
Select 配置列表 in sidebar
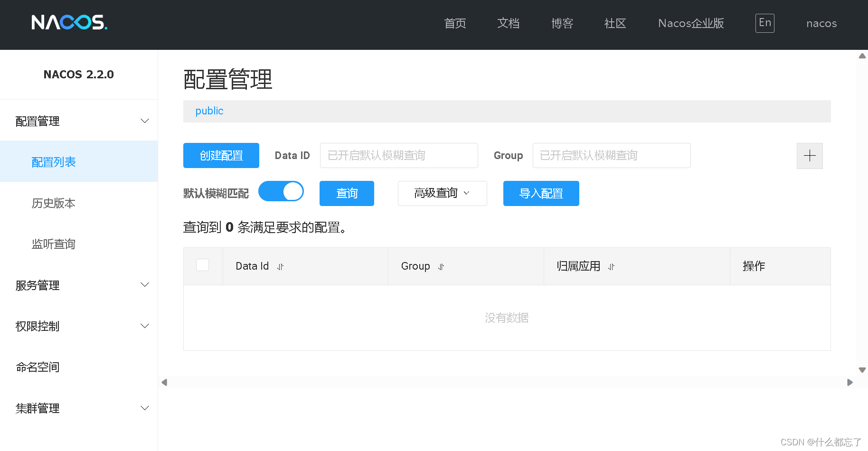pyautogui.click(x=79, y=162)
